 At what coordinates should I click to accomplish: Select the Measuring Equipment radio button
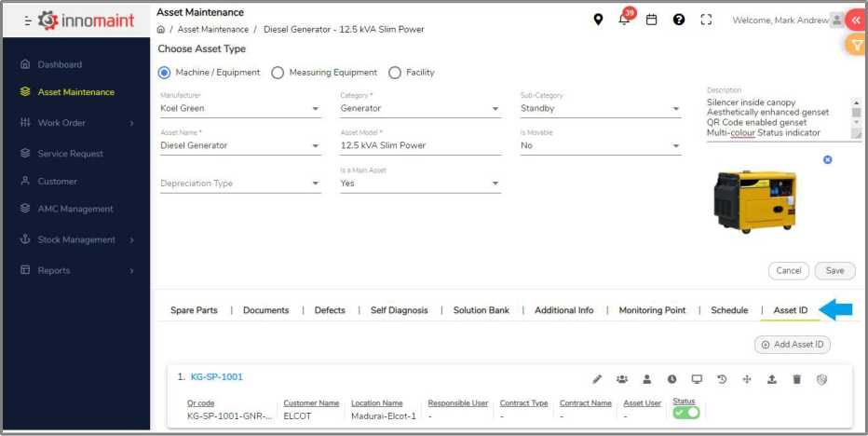coord(278,73)
